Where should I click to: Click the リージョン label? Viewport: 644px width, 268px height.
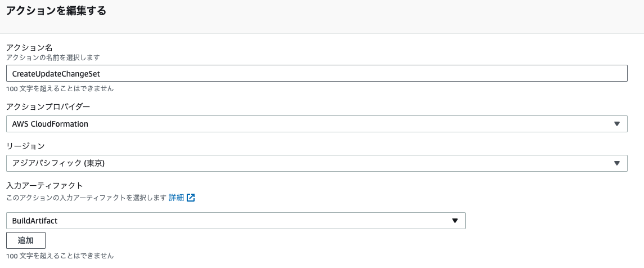(25, 146)
